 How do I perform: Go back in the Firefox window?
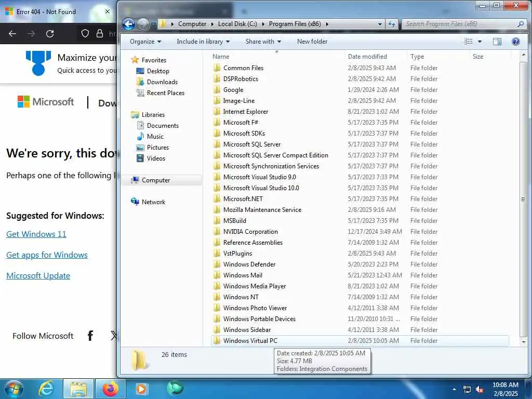pos(12,34)
